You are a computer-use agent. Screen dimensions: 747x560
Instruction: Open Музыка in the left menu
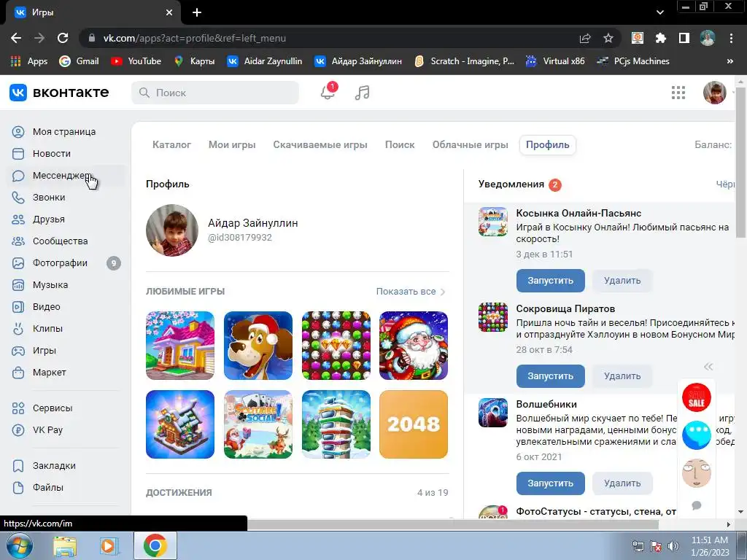point(50,285)
